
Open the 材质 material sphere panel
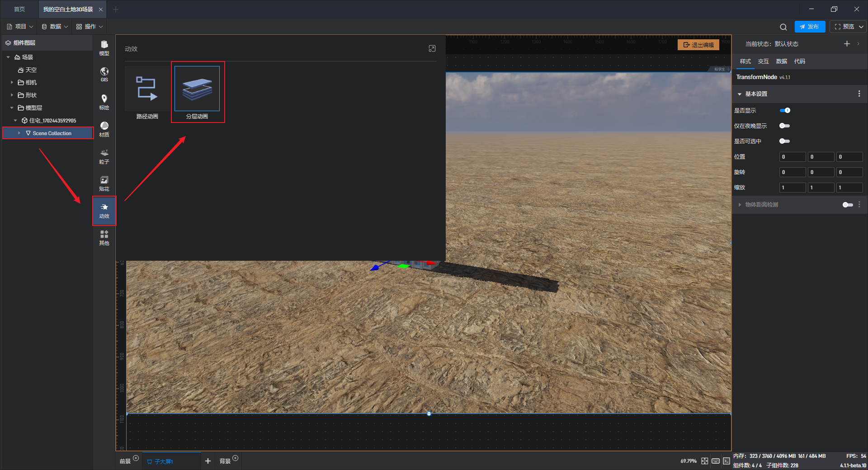pyautogui.click(x=104, y=129)
